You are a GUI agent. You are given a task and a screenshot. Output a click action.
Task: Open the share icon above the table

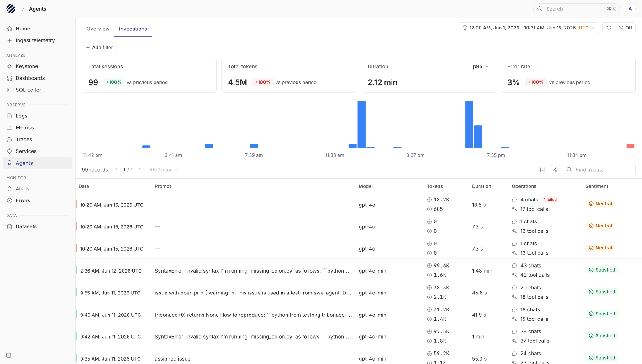coord(555,170)
